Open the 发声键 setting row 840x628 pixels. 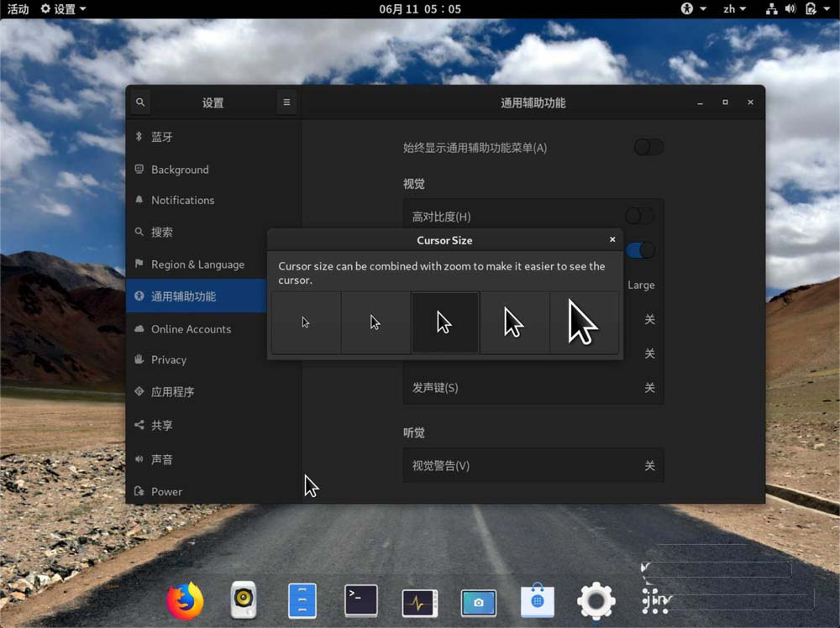click(x=533, y=388)
